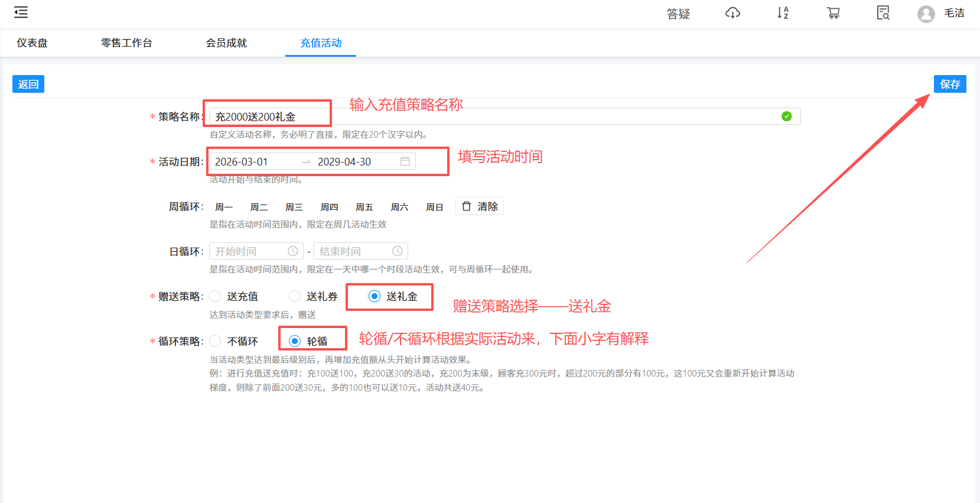Collapse the sidebar menu icon

click(21, 12)
